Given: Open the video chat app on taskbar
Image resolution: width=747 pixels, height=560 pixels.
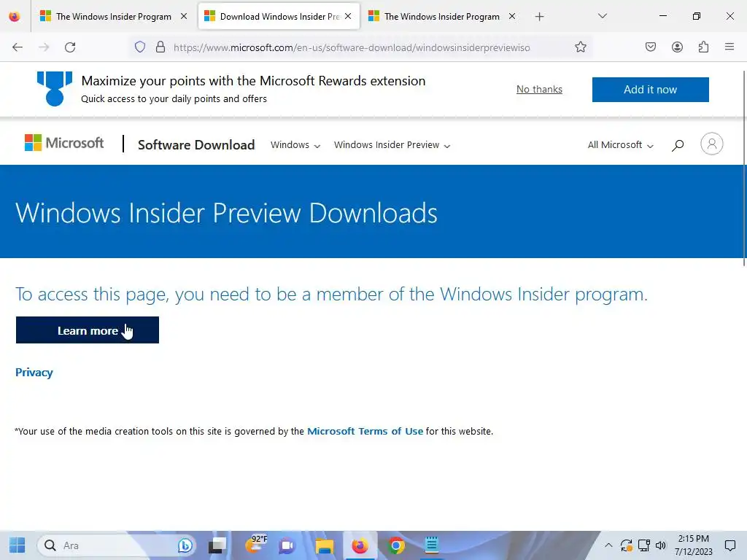Looking at the screenshot, I should (x=287, y=545).
